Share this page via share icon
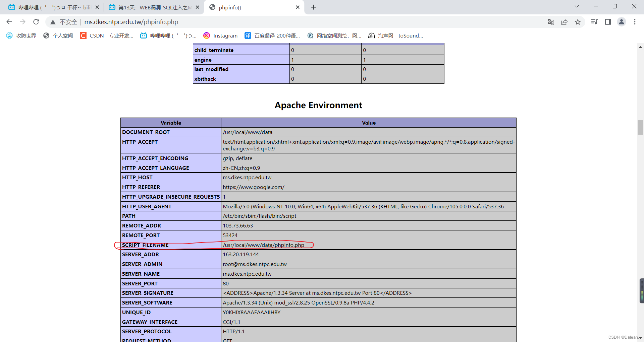Screen dimensions: 644x342 565,22
